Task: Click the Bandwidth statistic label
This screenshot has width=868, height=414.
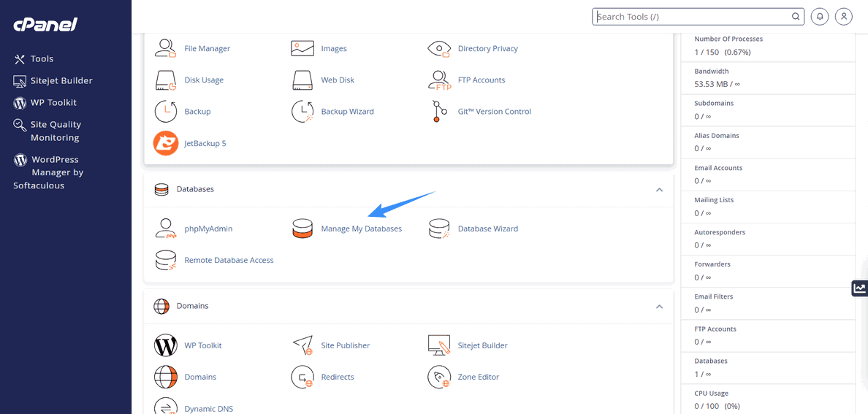Action: (712, 72)
